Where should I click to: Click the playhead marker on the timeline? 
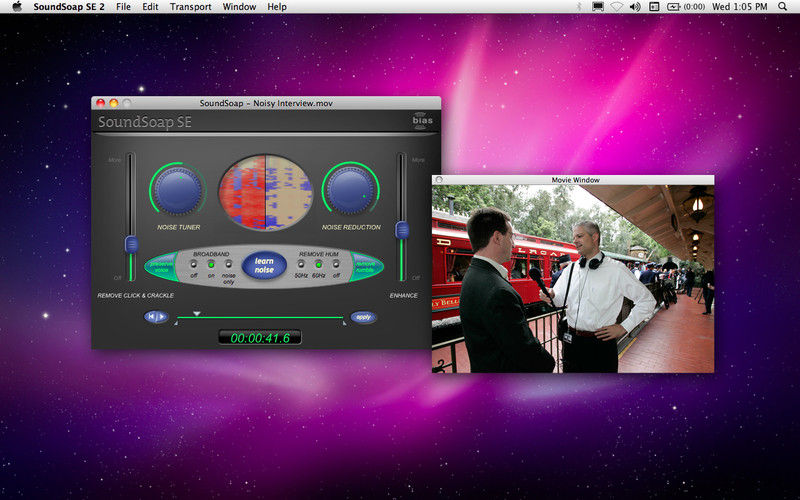[x=197, y=313]
